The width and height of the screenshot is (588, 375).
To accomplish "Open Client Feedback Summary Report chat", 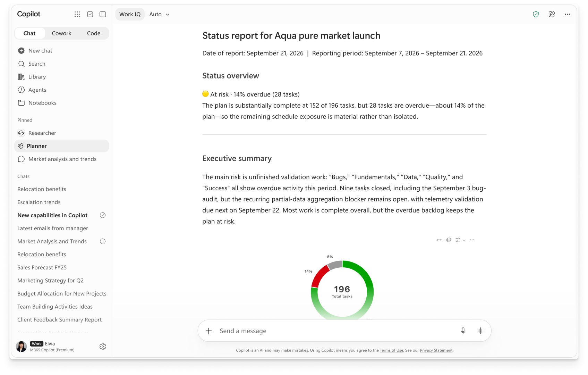I will tap(62, 320).
